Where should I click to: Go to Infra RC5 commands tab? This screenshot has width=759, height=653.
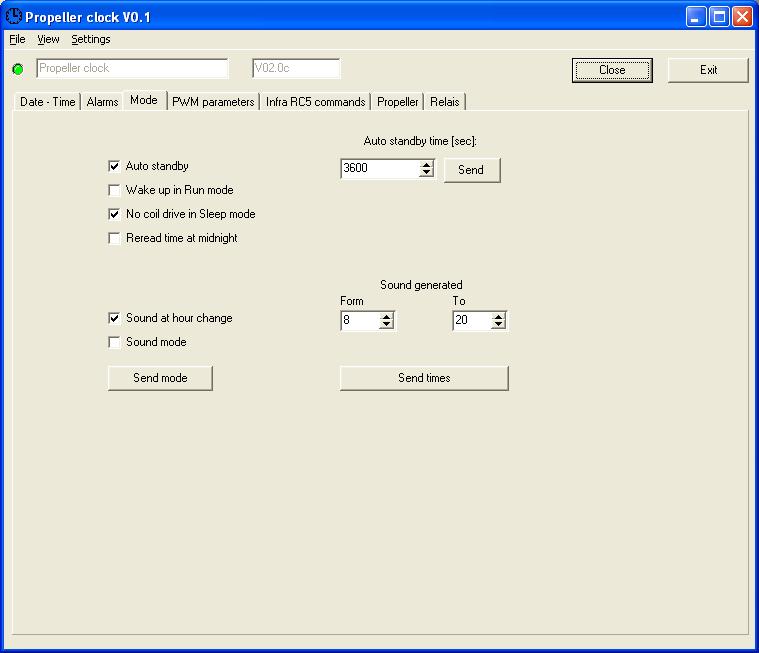316,102
